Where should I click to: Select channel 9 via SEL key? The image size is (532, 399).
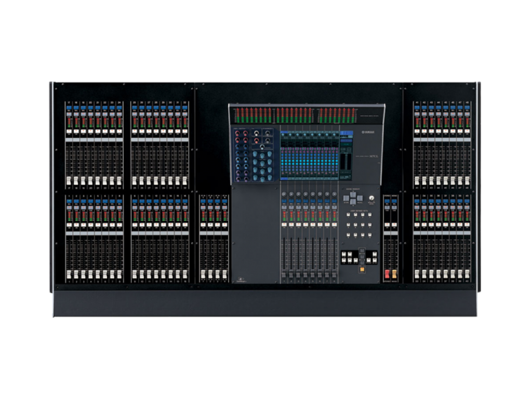[x=135, y=202]
